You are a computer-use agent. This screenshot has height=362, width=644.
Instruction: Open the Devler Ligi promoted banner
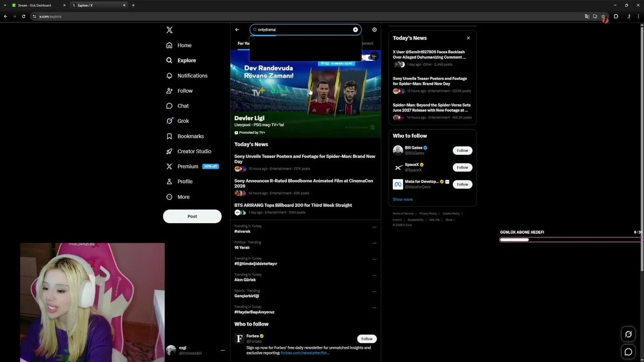(305, 94)
